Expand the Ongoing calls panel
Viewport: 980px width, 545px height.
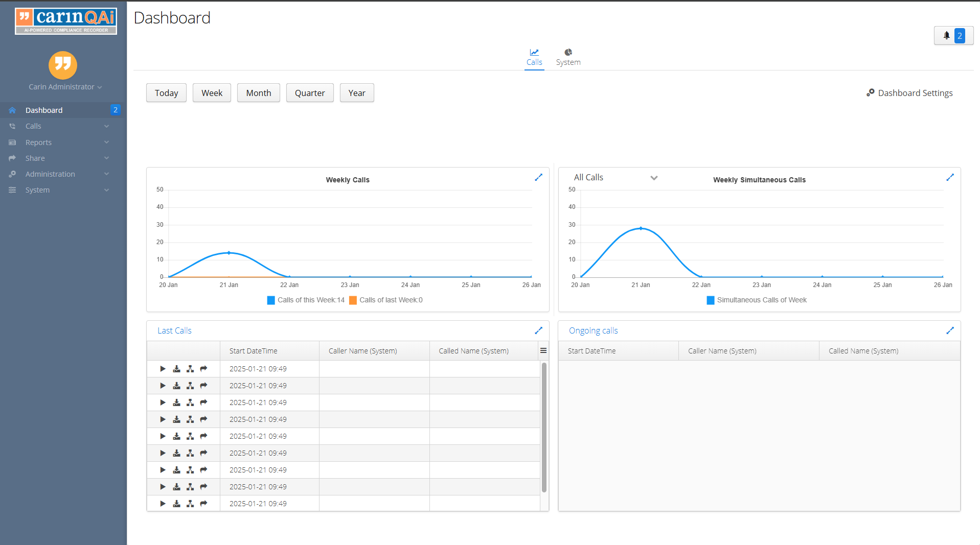click(x=950, y=330)
